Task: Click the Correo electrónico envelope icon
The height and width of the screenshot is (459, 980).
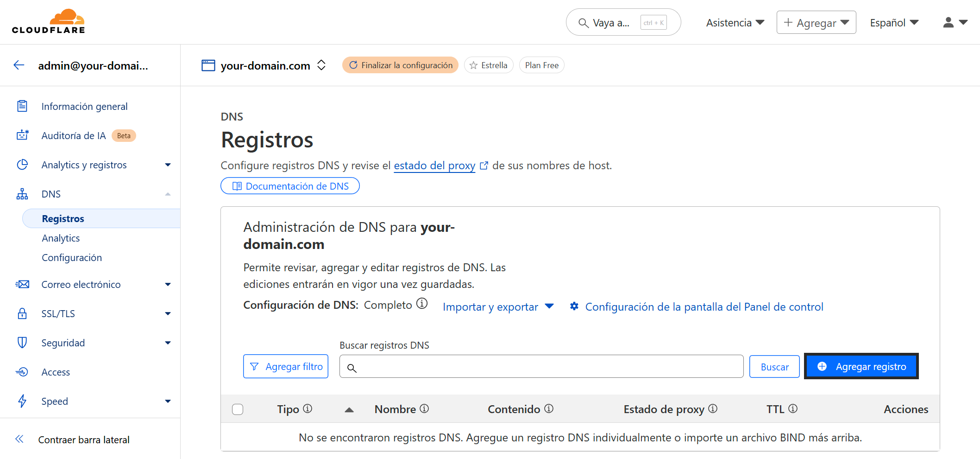Action: (x=22, y=284)
